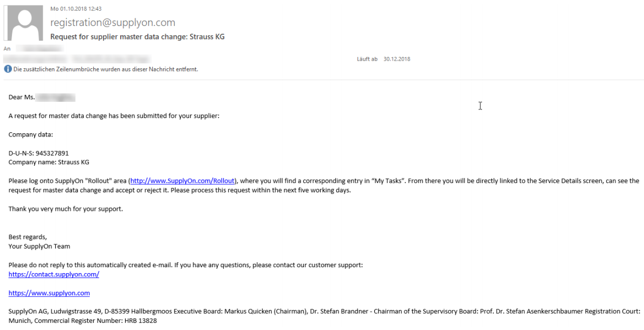Click the Company name: Strauss KG line
Viewport: 644px width, 330px height.
tap(49, 162)
